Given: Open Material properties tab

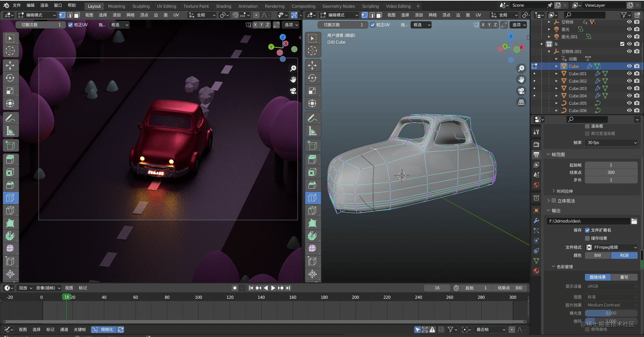Looking at the screenshot, I should [x=536, y=271].
